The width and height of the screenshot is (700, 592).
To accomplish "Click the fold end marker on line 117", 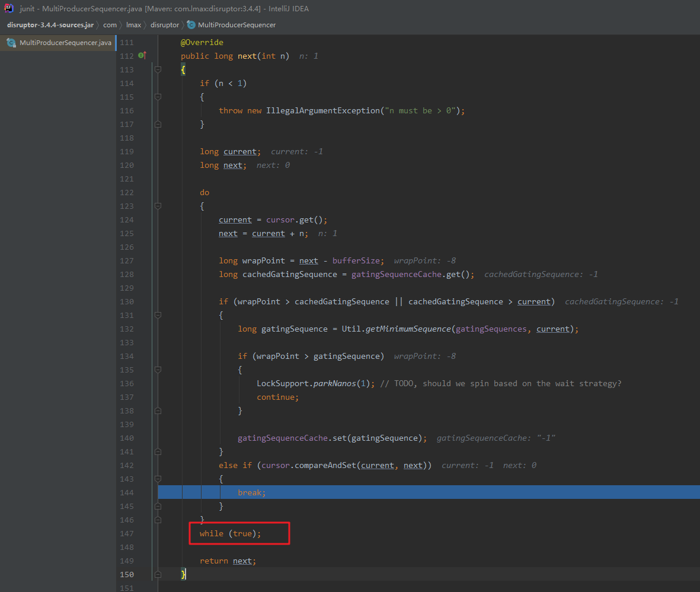I will (x=158, y=124).
